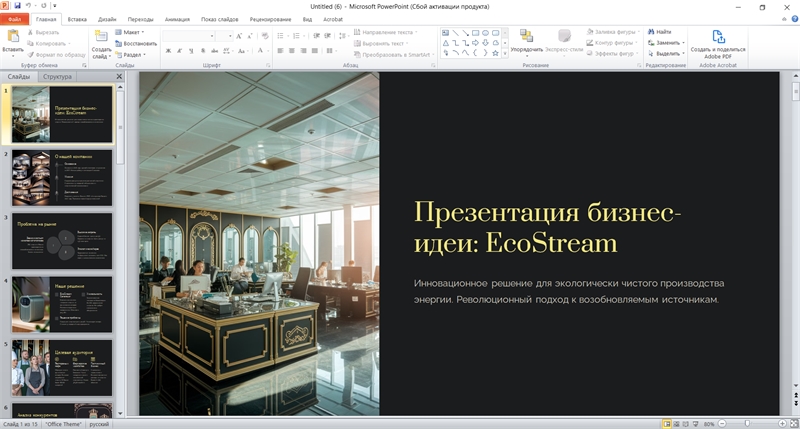This screenshot has height=429, width=800.
Task: Open the Файл tab
Action: (x=14, y=19)
